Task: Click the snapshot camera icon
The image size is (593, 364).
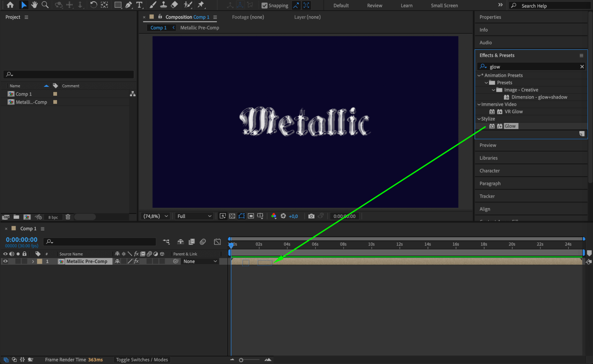Action: pyautogui.click(x=311, y=216)
